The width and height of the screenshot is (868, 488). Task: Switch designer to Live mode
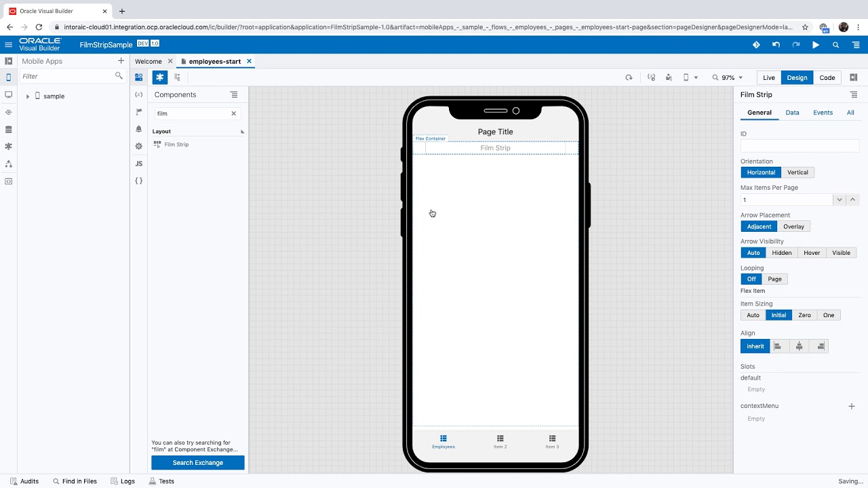[x=769, y=77]
